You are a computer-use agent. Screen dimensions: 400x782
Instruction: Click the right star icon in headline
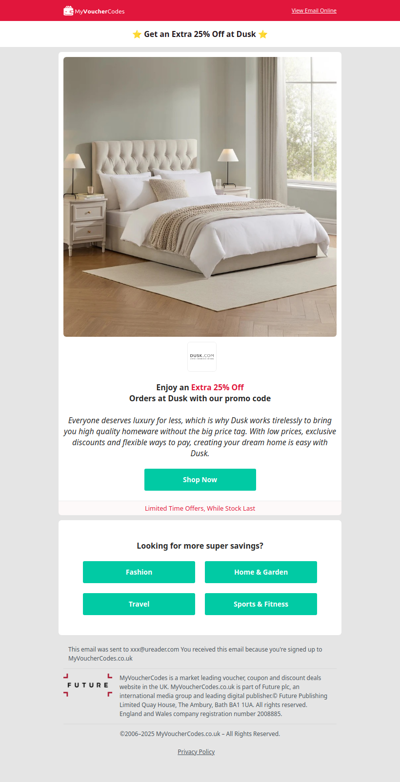263,34
